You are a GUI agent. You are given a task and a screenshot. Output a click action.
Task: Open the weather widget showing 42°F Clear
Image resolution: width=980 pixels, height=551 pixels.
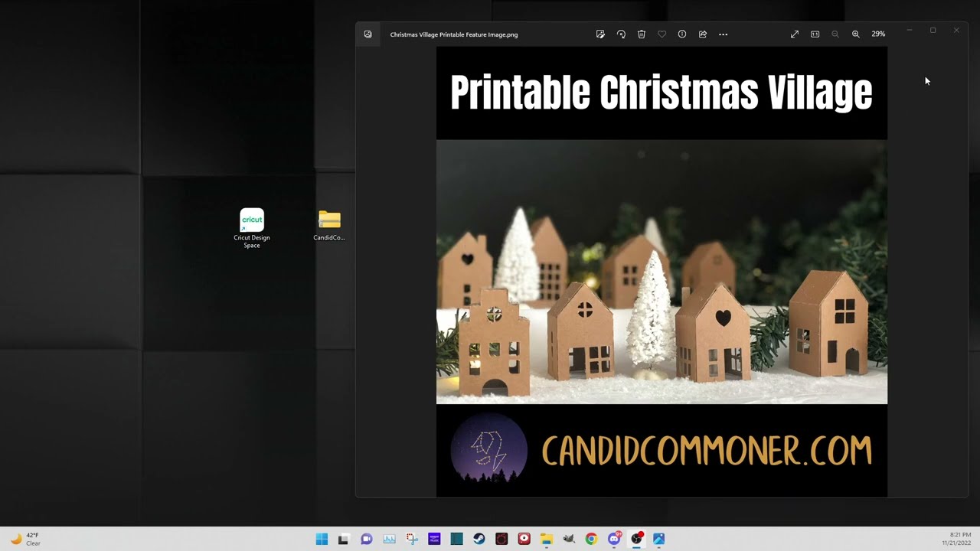click(x=25, y=539)
